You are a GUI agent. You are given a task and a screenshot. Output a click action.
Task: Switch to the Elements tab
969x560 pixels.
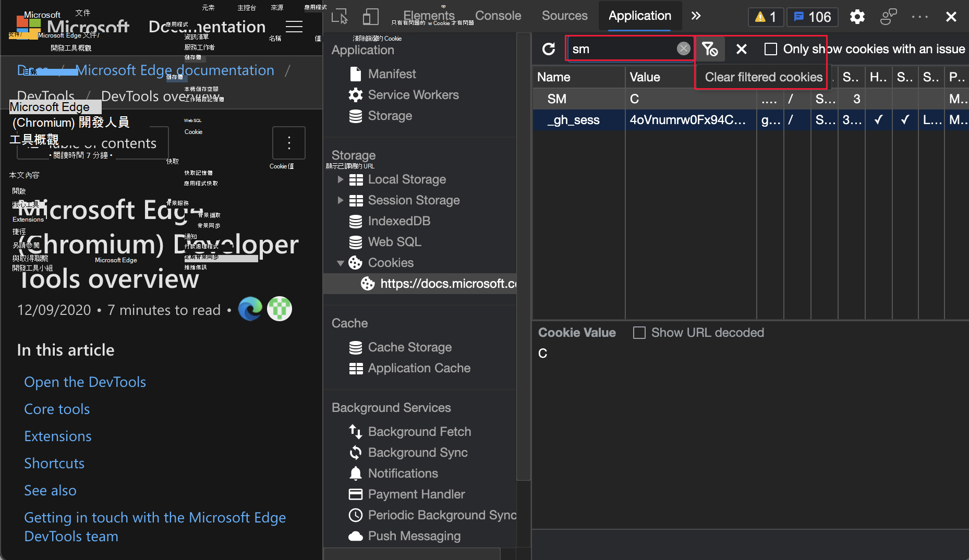429,16
